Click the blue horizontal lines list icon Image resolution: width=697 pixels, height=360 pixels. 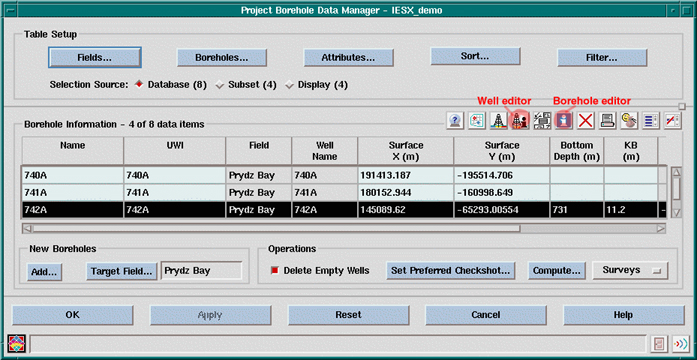(651, 120)
